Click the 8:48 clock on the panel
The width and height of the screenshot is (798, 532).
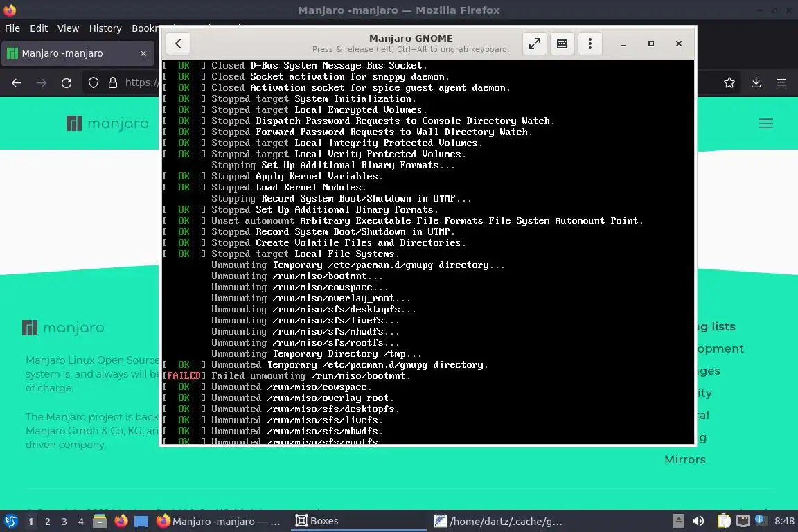click(783, 522)
